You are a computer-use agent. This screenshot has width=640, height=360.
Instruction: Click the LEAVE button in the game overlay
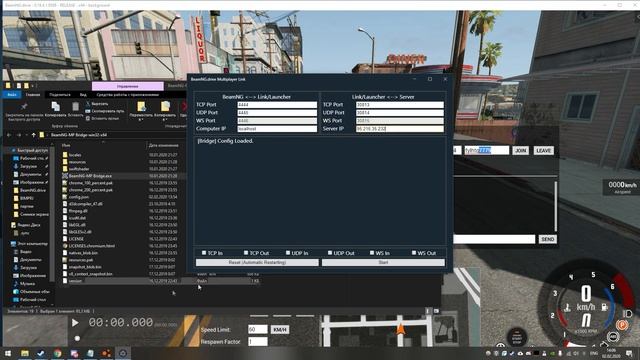click(x=544, y=151)
